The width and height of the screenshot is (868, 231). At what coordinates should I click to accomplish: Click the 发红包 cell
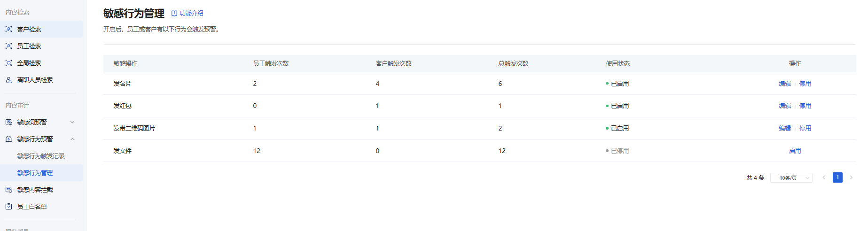click(x=122, y=106)
